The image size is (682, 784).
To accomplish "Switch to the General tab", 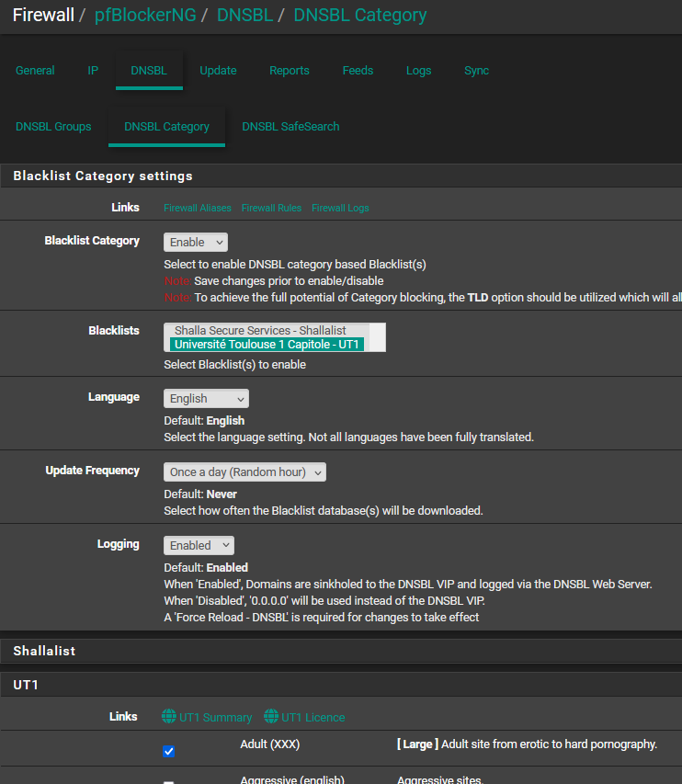I will point(35,71).
